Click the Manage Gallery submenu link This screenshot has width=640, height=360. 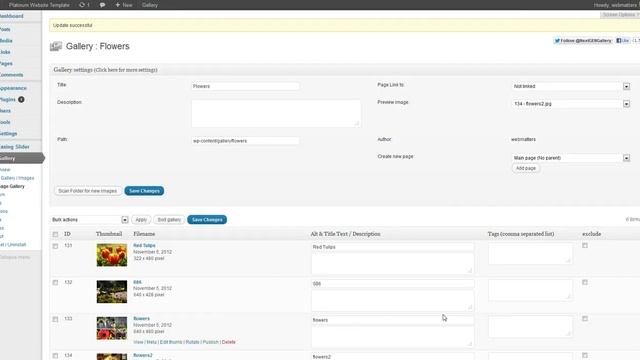click(12, 187)
